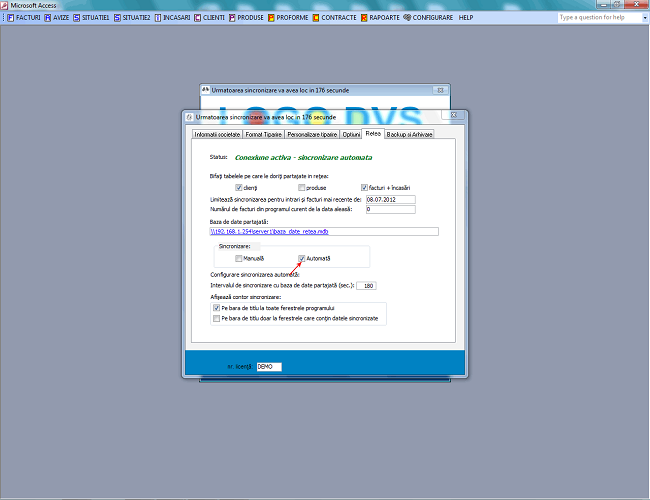This screenshot has height=500, width=650.
Task: Open the HELP menu
Action: (x=466, y=17)
